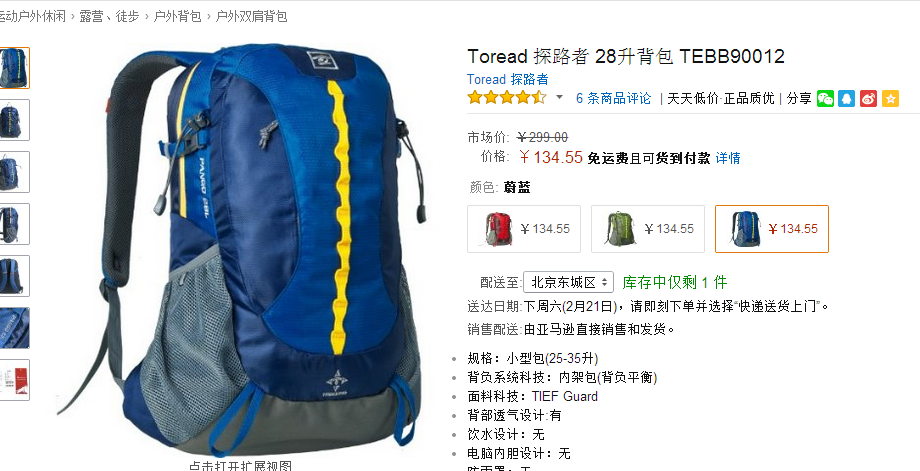This screenshot has width=920, height=471.
Task: Go to the 户外双肩背包 breadcrumb category
Action: point(252,16)
